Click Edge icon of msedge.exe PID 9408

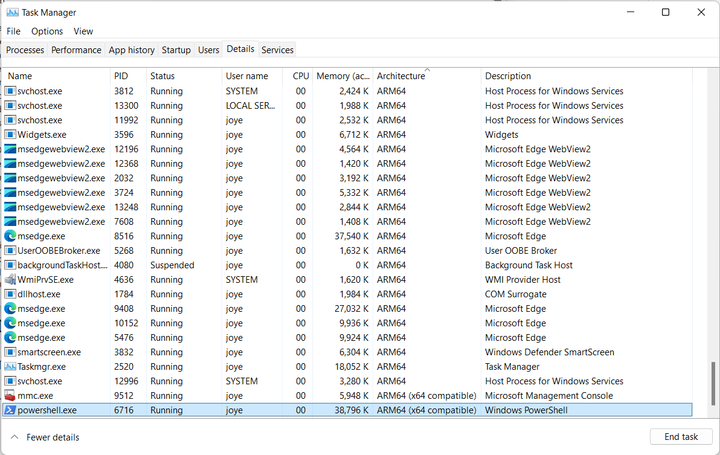coord(10,309)
